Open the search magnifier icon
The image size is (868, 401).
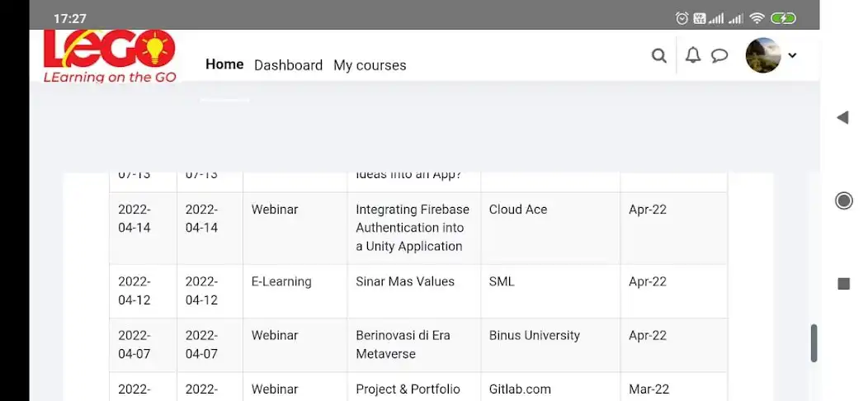pyautogui.click(x=658, y=56)
